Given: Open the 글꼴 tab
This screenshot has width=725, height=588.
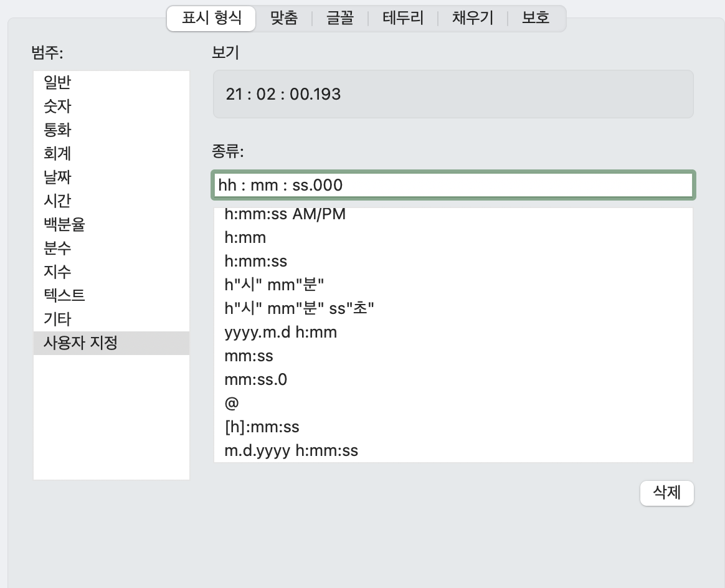Looking at the screenshot, I should pos(340,18).
